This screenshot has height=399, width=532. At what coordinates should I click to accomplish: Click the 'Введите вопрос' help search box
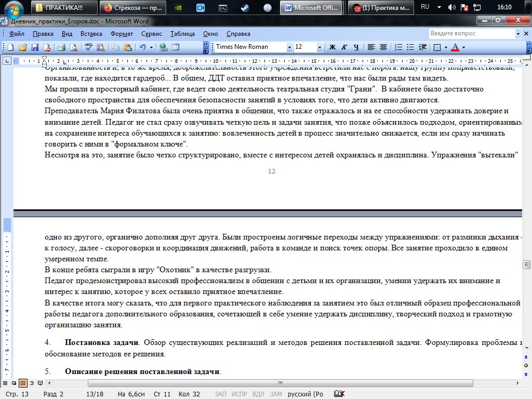[x=472, y=33]
